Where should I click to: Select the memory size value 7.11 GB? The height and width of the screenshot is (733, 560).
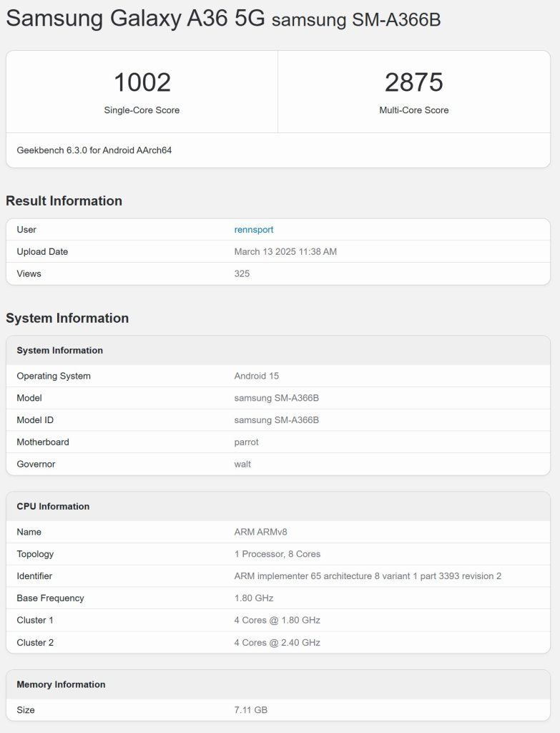(x=250, y=710)
